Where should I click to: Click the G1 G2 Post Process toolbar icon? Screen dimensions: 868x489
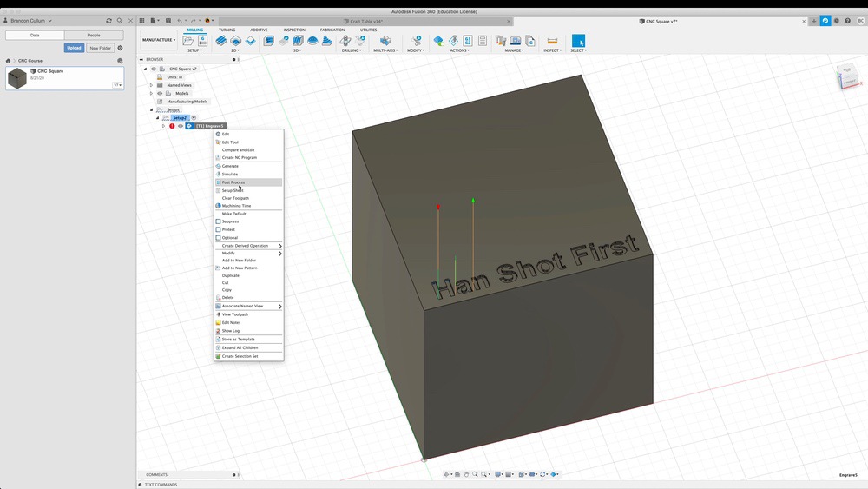(x=468, y=41)
